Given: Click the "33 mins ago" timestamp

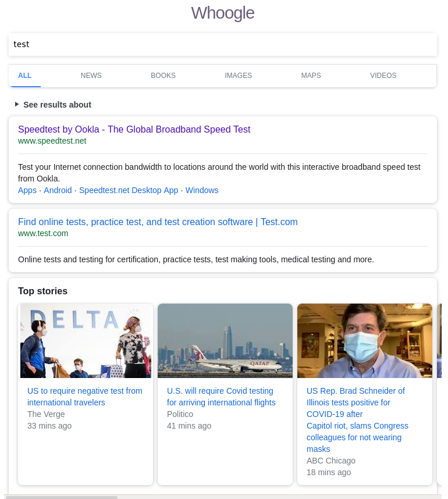Looking at the screenshot, I should point(49,426).
